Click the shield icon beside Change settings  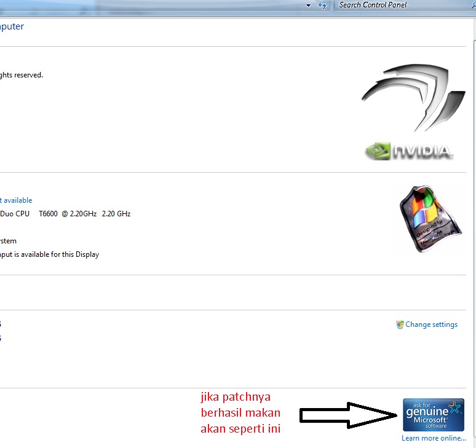400,324
